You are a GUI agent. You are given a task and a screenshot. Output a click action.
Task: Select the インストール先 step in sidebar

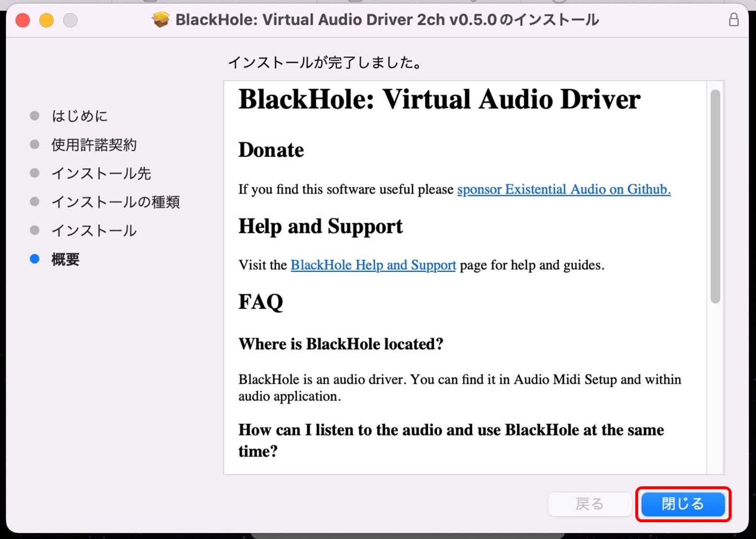point(101,173)
